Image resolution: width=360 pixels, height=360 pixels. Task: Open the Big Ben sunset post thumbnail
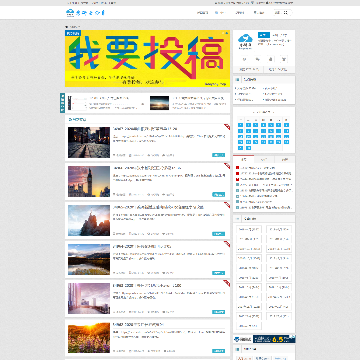[89, 181]
